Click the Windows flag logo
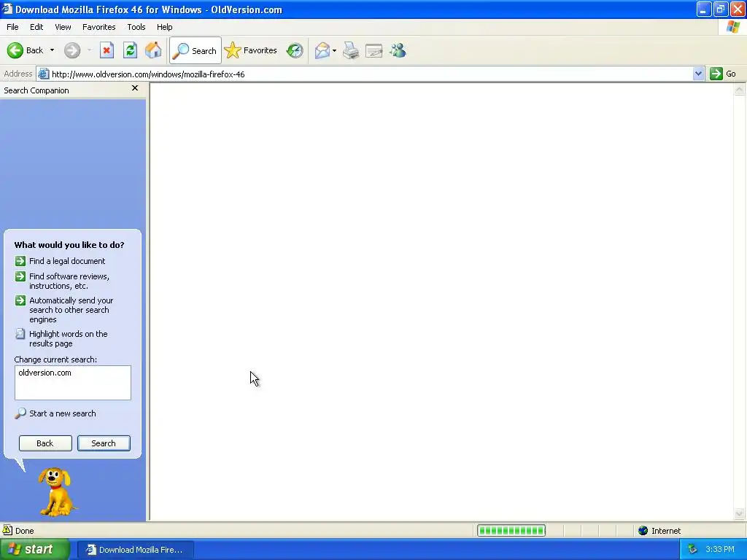The image size is (747, 560). pos(732,27)
